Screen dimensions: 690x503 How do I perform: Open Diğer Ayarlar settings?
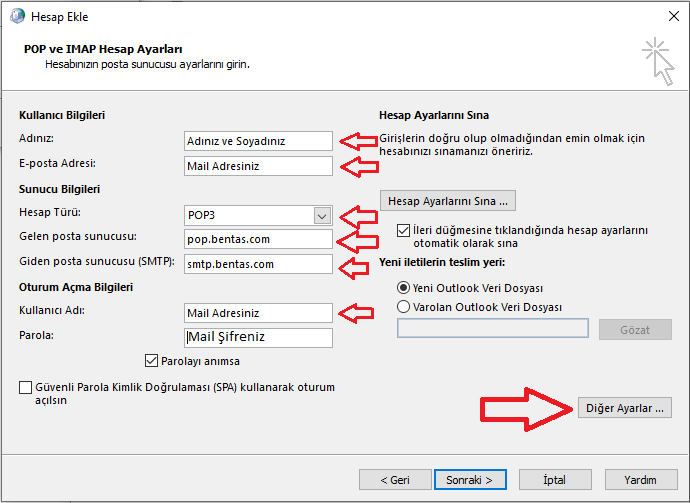625,408
